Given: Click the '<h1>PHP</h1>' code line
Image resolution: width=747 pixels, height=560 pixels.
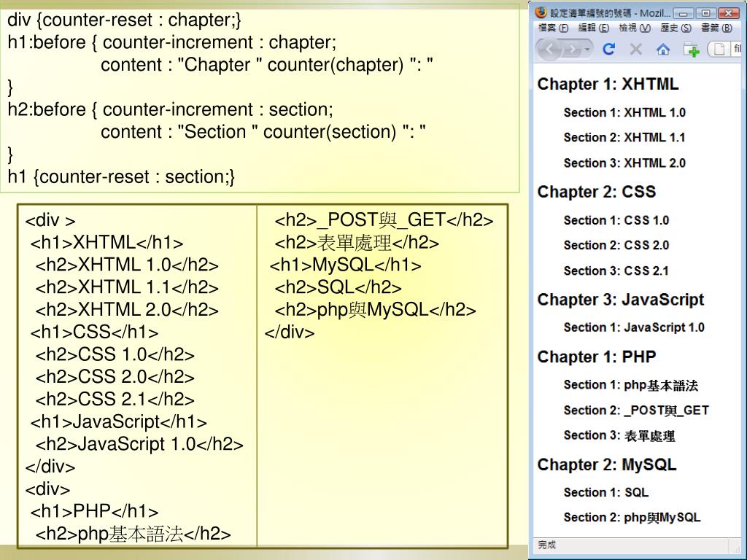Looking at the screenshot, I should click(x=94, y=511).
